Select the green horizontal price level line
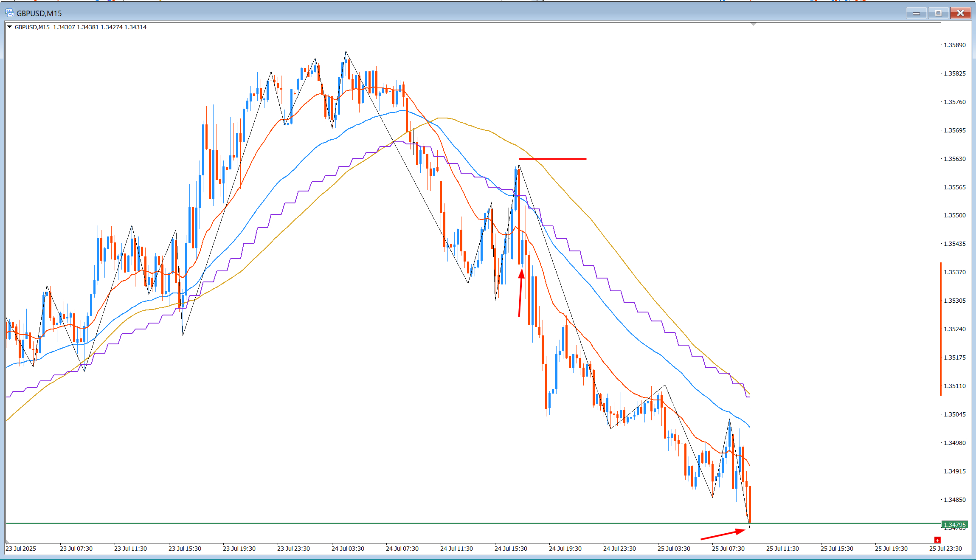 pyautogui.click(x=473, y=523)
